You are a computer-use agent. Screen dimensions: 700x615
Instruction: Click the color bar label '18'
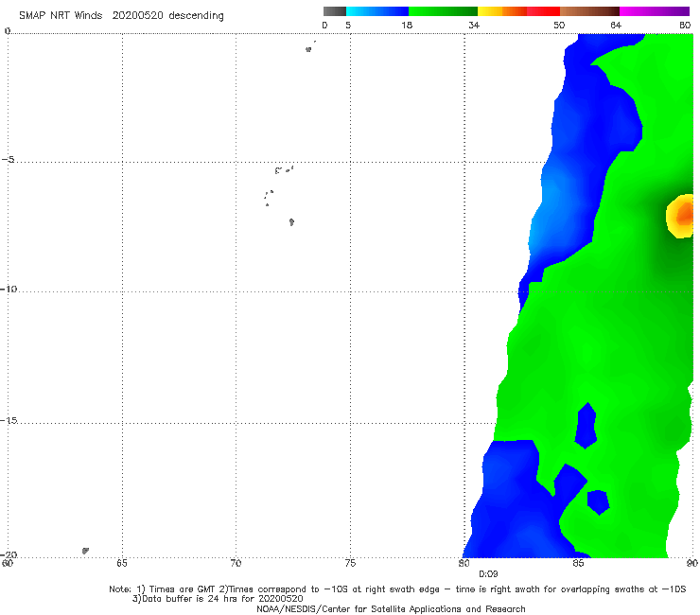[407, 25]
